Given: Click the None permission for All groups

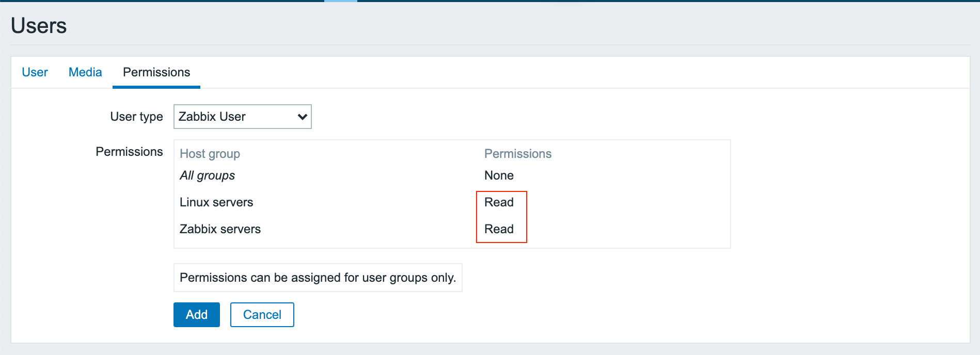Looking at the screenshot, I should (x=499, y=175).
